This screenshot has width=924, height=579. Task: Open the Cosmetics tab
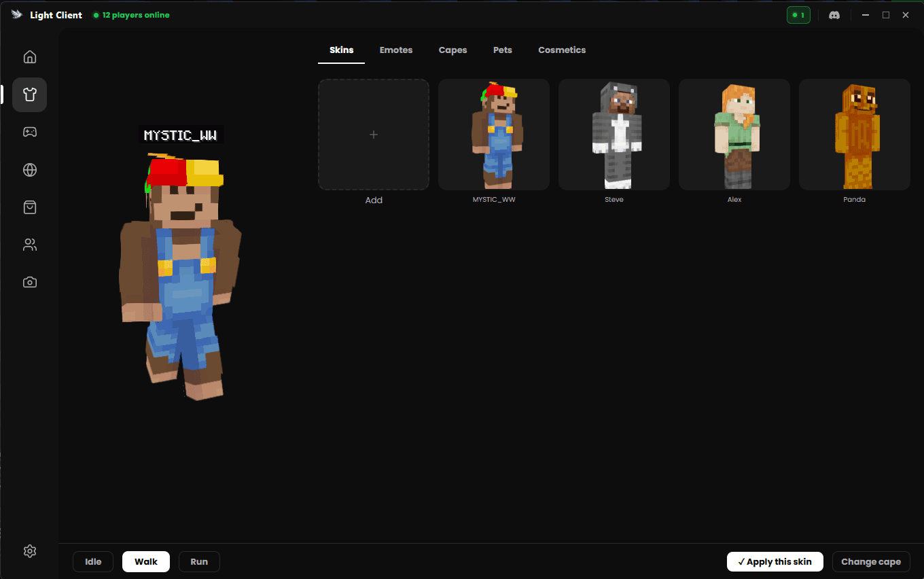click(562, 50)
